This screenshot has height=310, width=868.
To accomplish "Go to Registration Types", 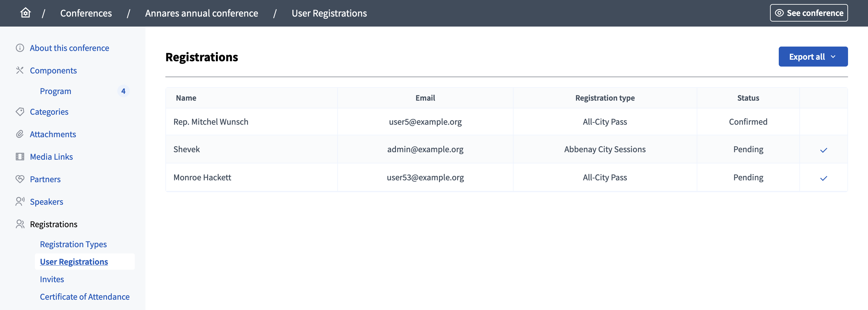I will tap(73, 244).
